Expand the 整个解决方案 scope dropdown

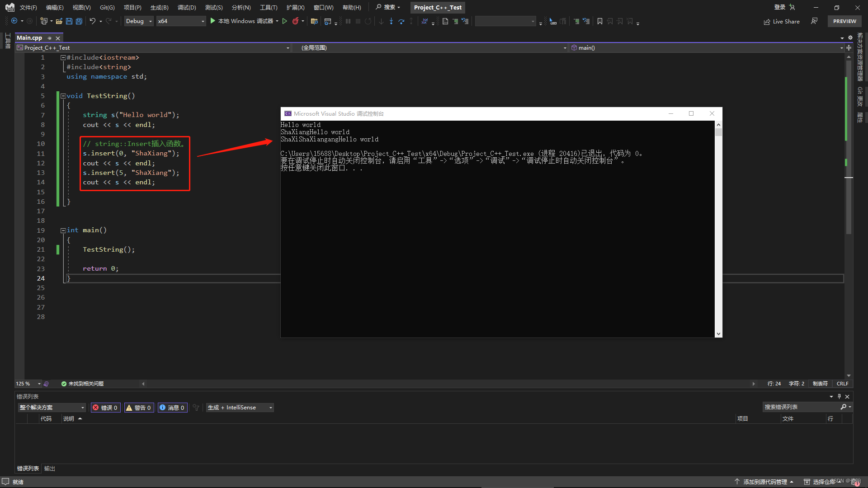coord(52,408)
